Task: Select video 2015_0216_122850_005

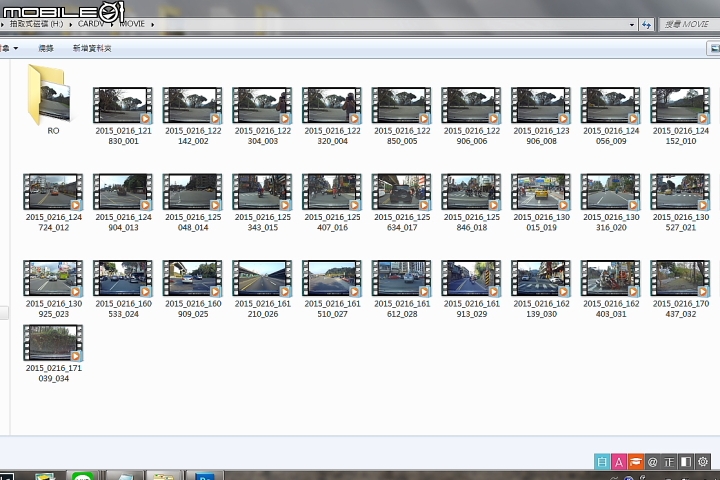Action: (x=402, y=117)
